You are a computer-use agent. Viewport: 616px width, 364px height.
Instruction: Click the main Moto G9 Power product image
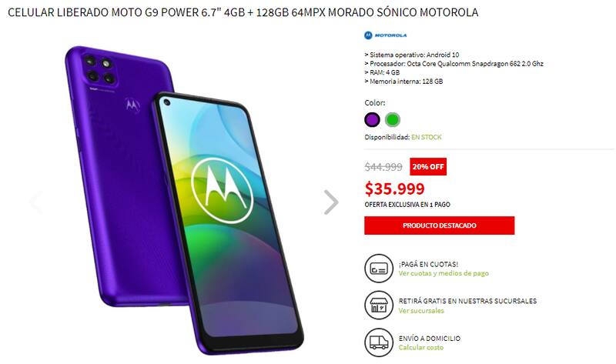pyautogui.click(x=184, y=200)
